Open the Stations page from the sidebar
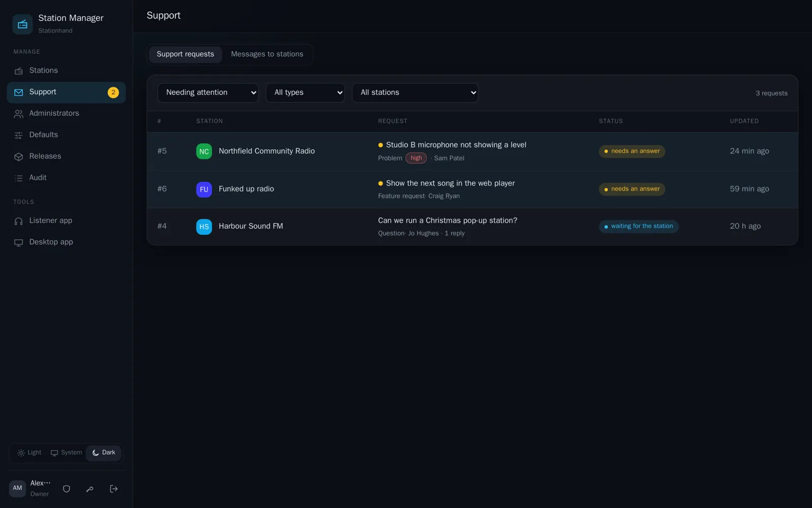Image resolution: width=812 pixels, height=508 pixels. [66, 71]
